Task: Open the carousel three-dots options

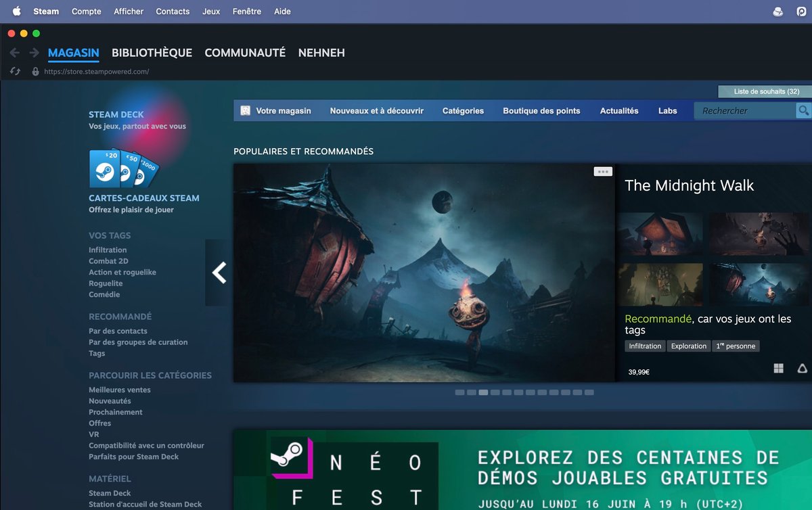Action: (x=603, y=172)
